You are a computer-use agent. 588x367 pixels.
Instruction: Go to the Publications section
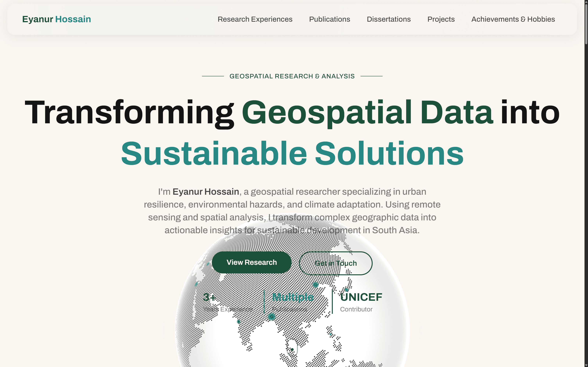329,19
